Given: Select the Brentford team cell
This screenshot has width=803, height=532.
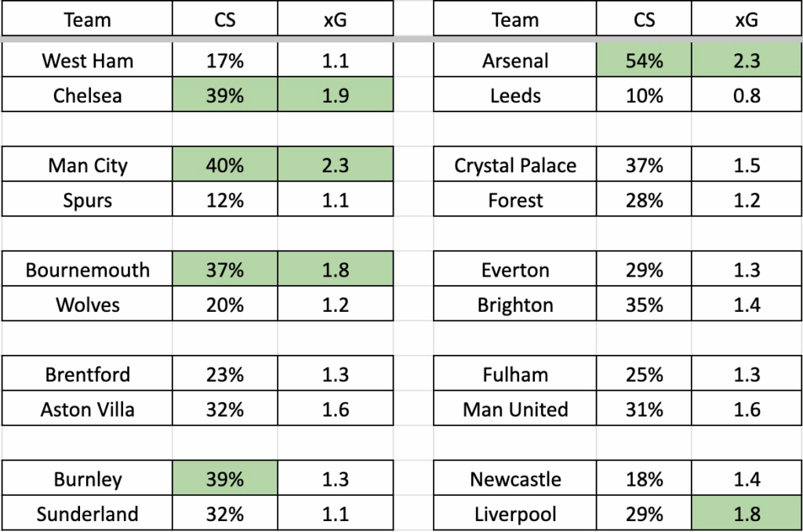Looking at the screenshot, I should (x=87, y=374).
